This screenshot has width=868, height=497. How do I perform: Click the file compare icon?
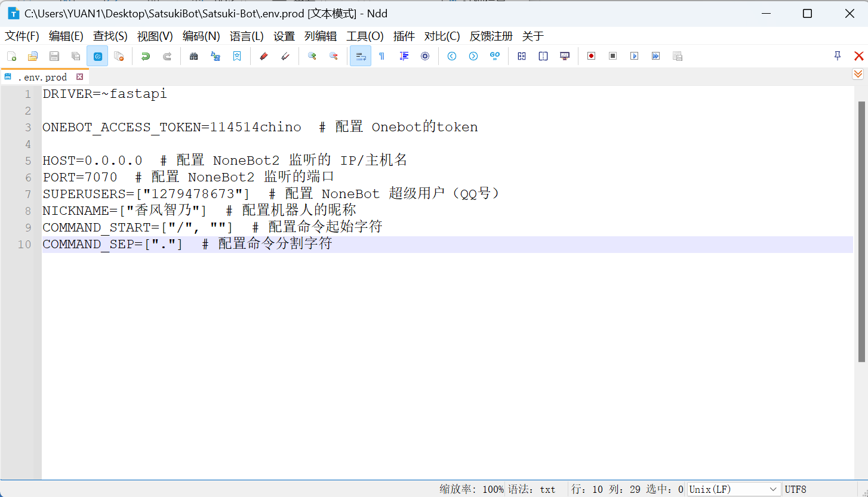522,56
